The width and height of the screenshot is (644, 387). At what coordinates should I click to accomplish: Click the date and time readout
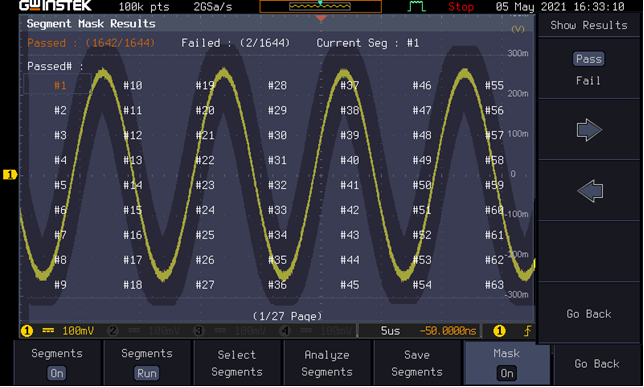[560, 7]
